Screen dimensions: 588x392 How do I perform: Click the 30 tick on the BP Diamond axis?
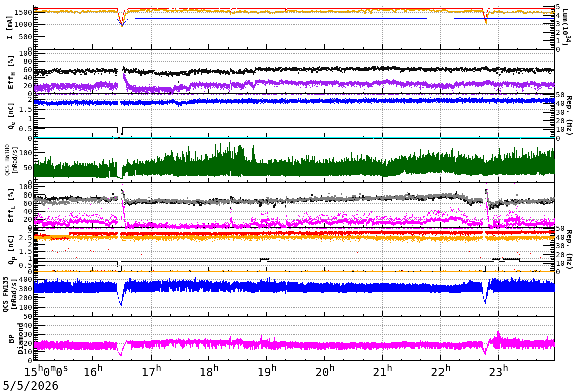click(x=28, y=334)
